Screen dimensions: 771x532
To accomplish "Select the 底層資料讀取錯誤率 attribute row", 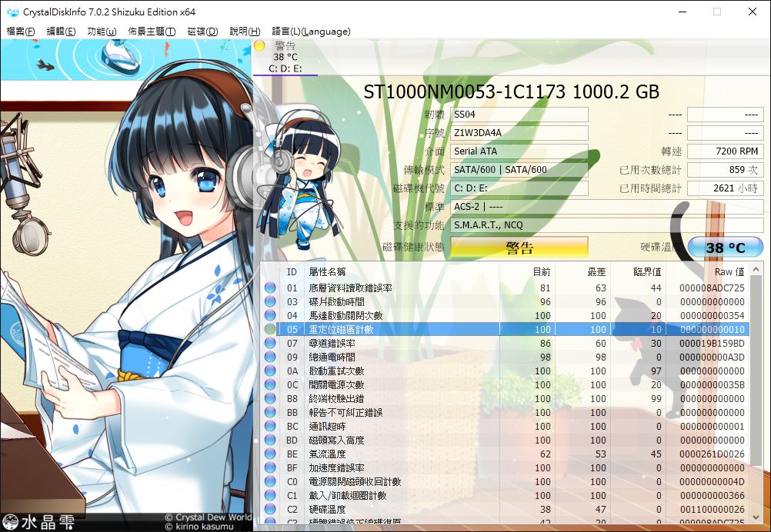I will (505, 288).
